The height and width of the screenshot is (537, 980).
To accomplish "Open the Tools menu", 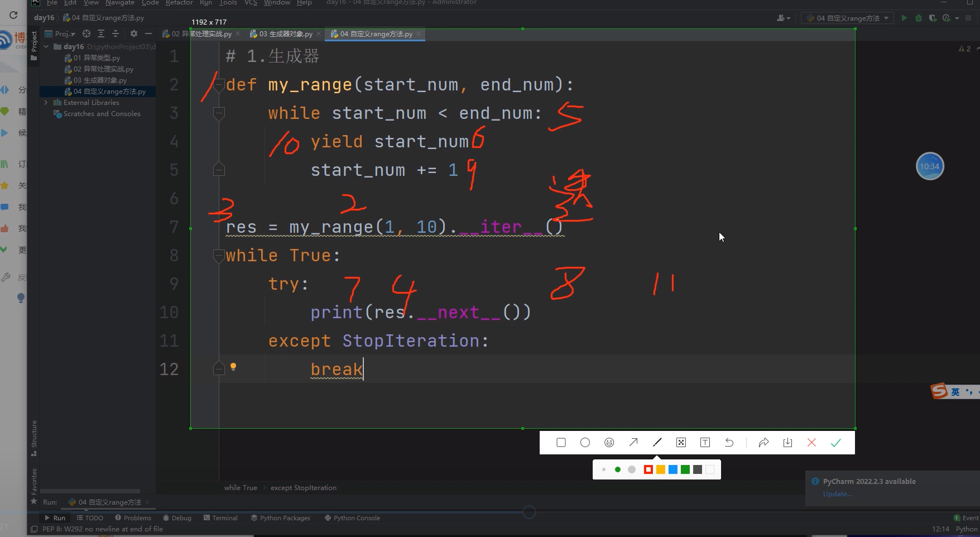I will click(x=228, y=3).
